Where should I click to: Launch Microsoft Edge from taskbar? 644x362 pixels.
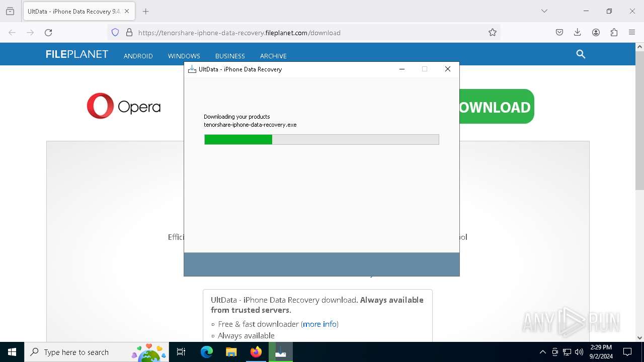click(x=207, y=352)
